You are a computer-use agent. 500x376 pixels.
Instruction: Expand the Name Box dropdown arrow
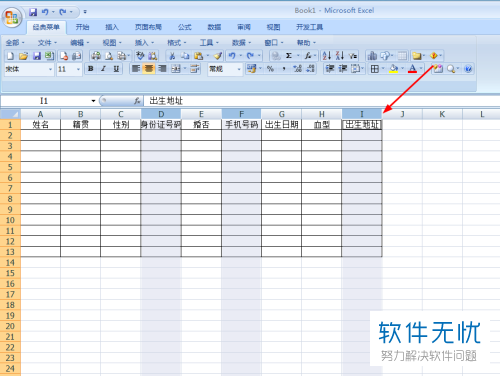[93, 101]
